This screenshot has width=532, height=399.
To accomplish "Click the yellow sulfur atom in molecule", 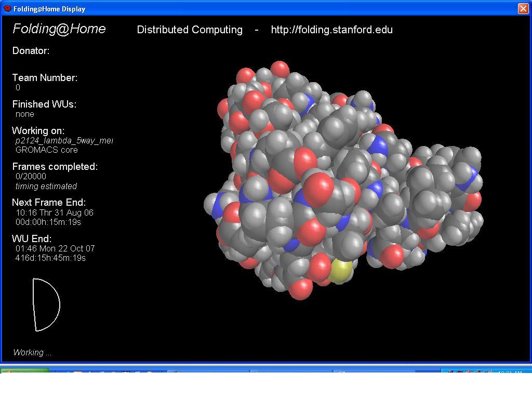I will 341,271.
